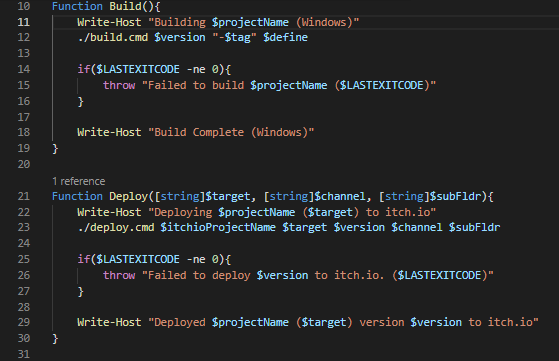
Task: Select line number 15 in the gutter
Action: 24,85
